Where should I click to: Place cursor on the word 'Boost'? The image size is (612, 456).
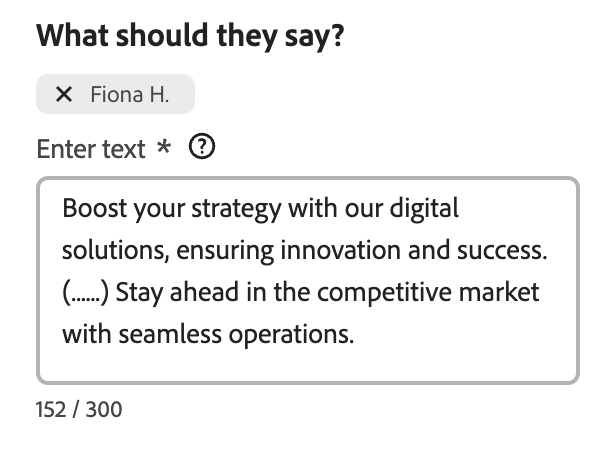(90, 209)
